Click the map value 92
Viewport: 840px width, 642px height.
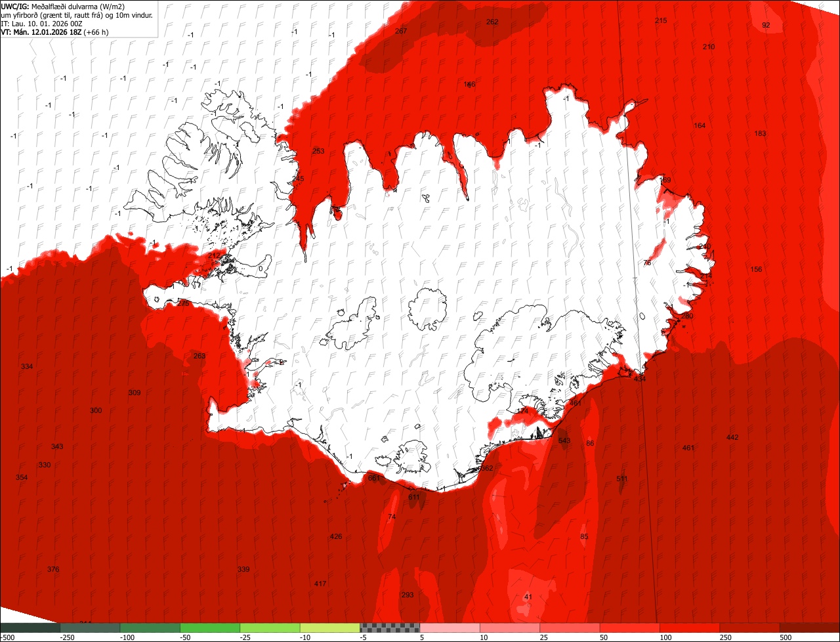click(x=766, y=25)
